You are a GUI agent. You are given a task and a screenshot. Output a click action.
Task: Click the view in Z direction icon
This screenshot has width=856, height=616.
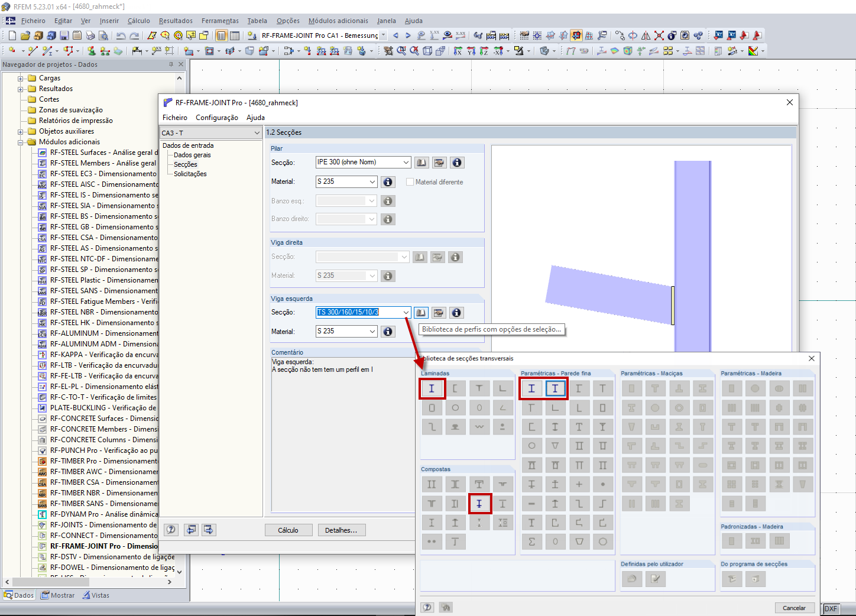point(484,51)
